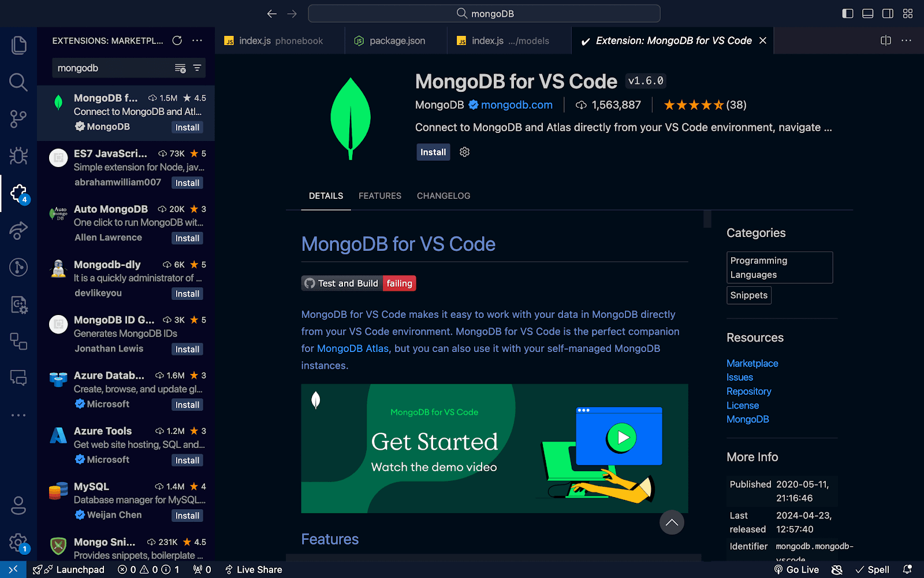Toggle secondary side bar layout icon
Viewport: 924px width, 578px height.
point(888,13)
